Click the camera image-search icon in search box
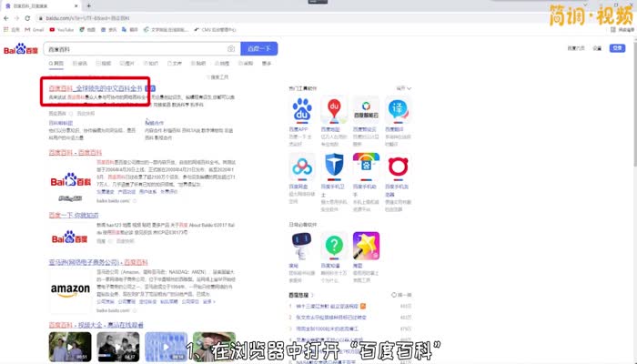 [231, 48]
